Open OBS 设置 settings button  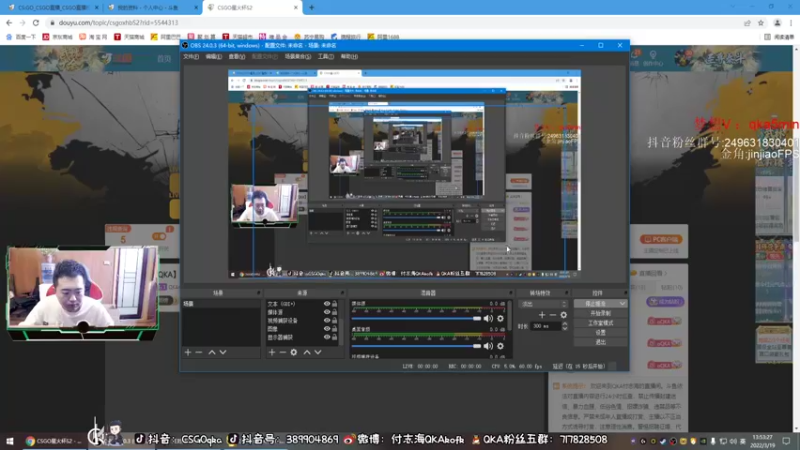click(600, 333)
